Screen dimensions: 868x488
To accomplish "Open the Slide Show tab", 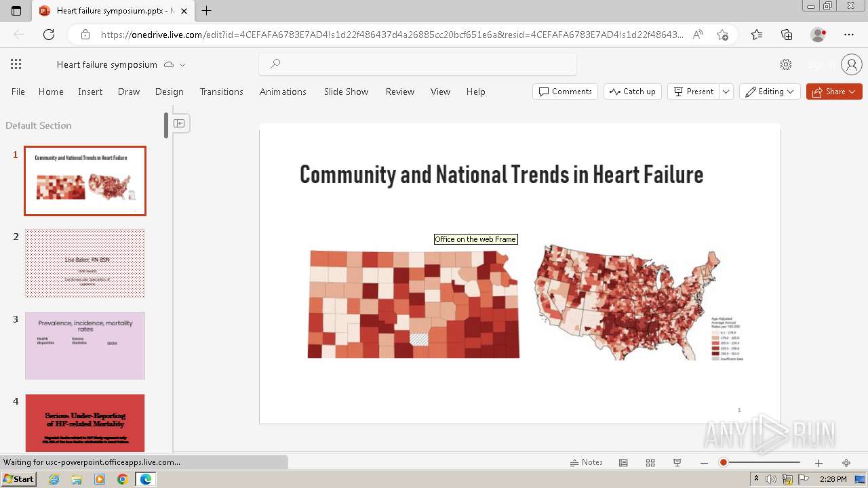I will [x=346, y=91].
